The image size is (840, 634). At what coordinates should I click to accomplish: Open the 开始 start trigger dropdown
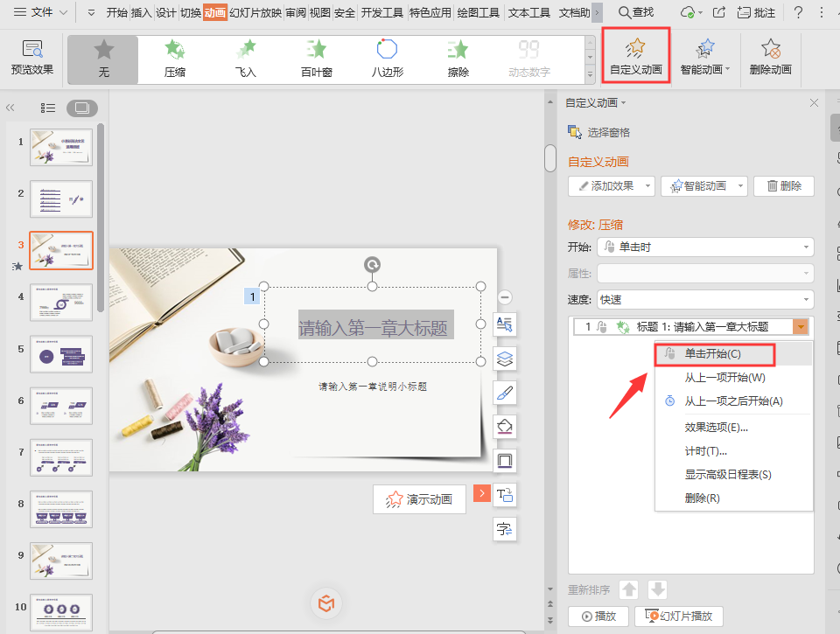(705, 247)
